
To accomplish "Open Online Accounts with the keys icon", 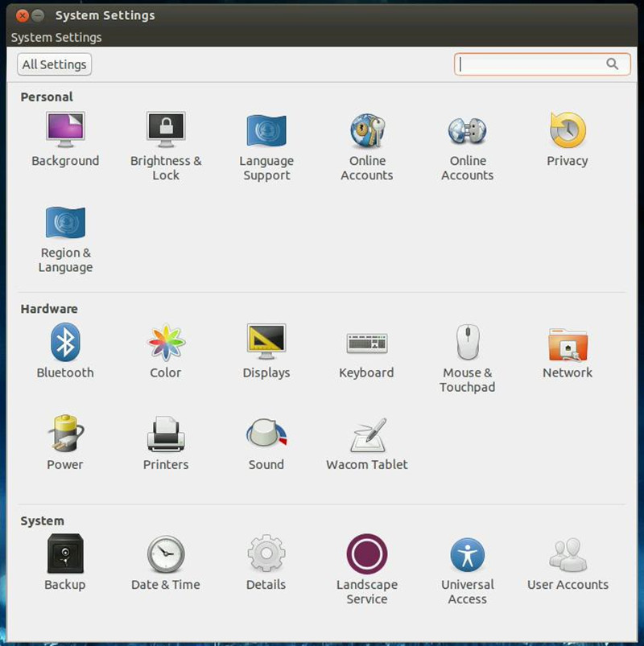I will point(367,146).
